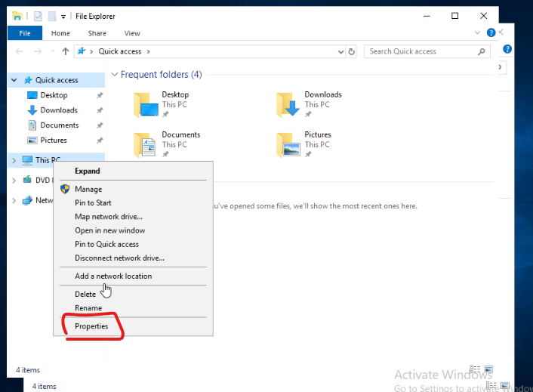Switch to the Home ribbon tab

[x=60, y=33]
